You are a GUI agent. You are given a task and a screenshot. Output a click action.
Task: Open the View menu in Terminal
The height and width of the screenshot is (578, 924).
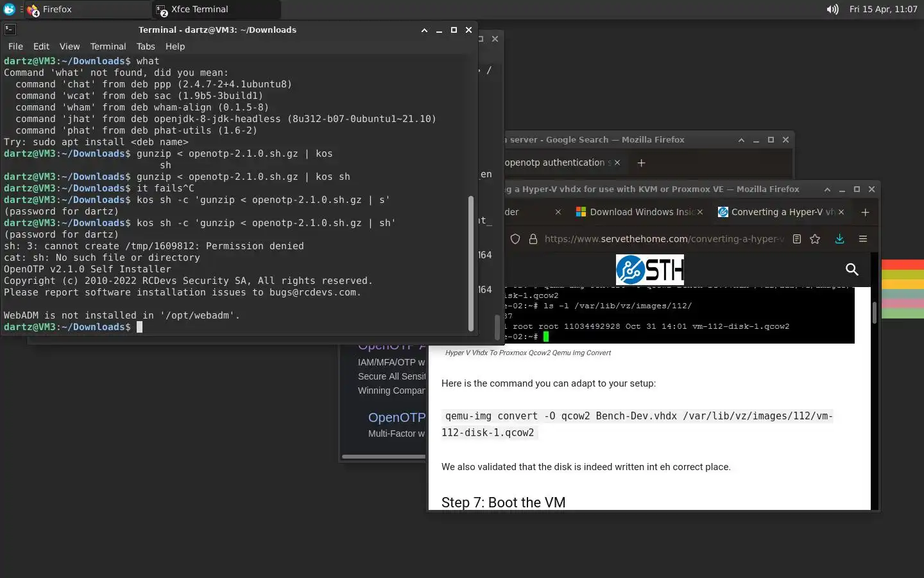69,46
